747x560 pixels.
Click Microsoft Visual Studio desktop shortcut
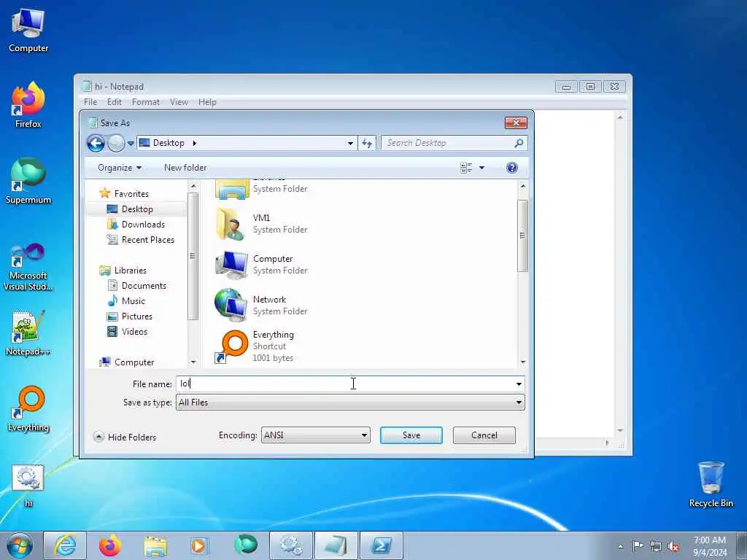point(28,267)
